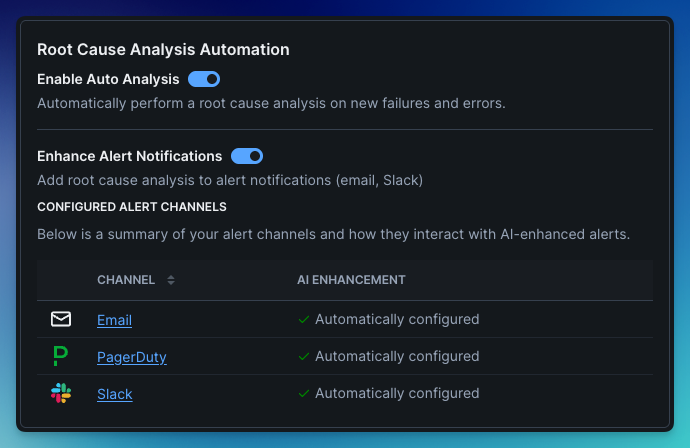Click the green checkmark in PagerDuty row

point(304,357)
